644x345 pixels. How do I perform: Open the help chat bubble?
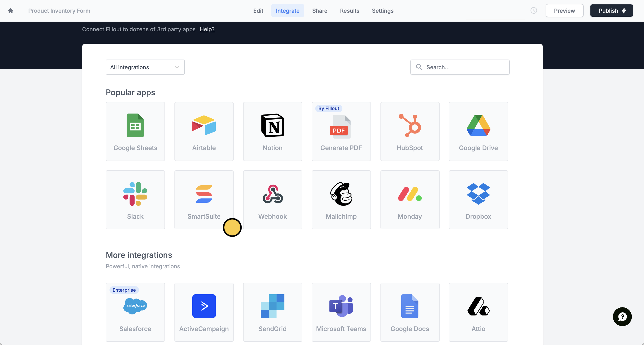622,317
